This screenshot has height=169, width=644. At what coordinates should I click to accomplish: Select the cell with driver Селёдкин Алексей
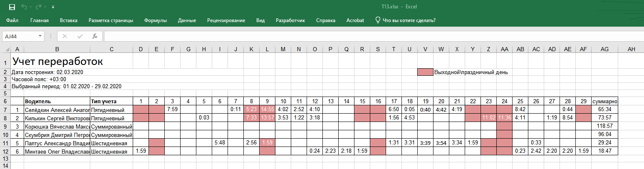[x=57, y=109]
